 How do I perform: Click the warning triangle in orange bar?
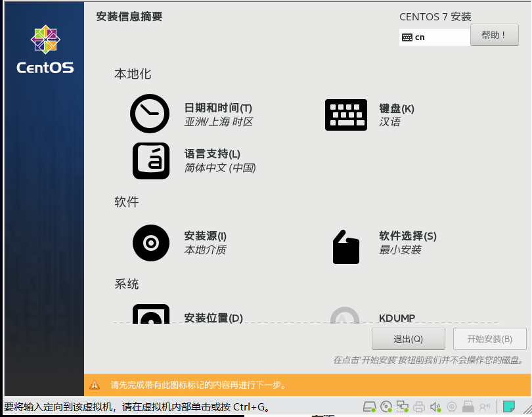tap(95, 385)
